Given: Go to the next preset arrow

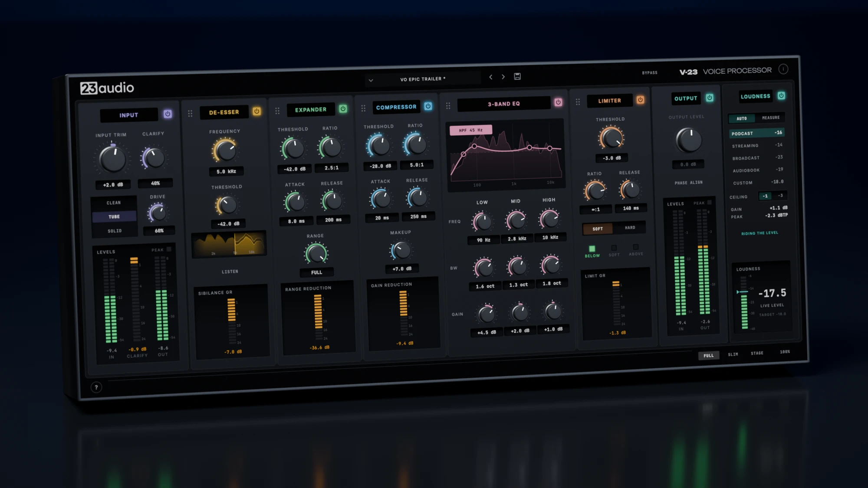Looking at the screenshot, I should click(x=503, y=77).
